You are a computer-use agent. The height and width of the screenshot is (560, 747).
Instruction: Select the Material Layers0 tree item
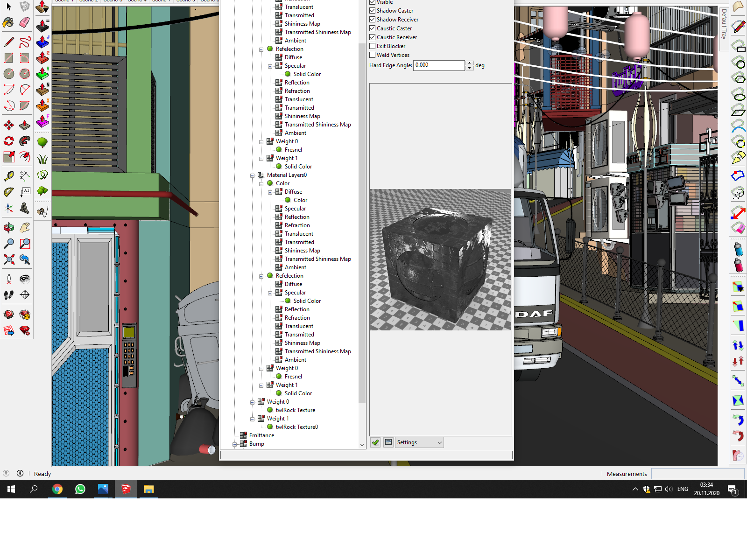pyautogui.click(x=287, y=175)
